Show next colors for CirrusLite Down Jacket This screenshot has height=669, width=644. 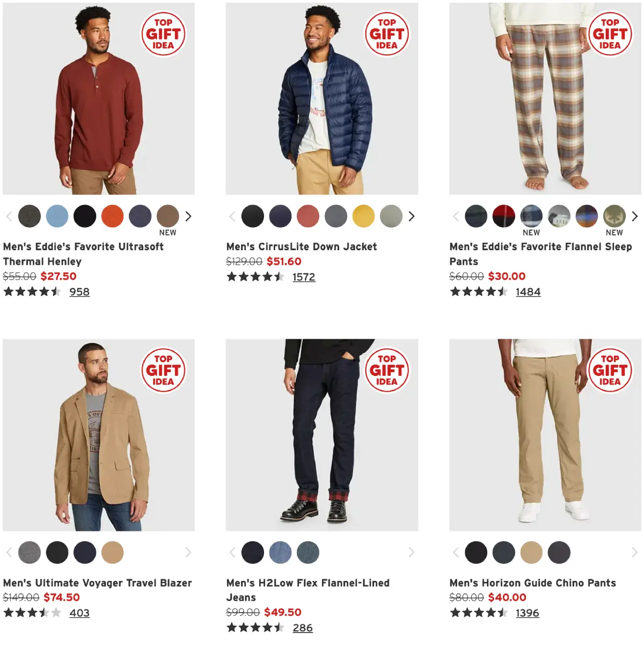(412, 216)
